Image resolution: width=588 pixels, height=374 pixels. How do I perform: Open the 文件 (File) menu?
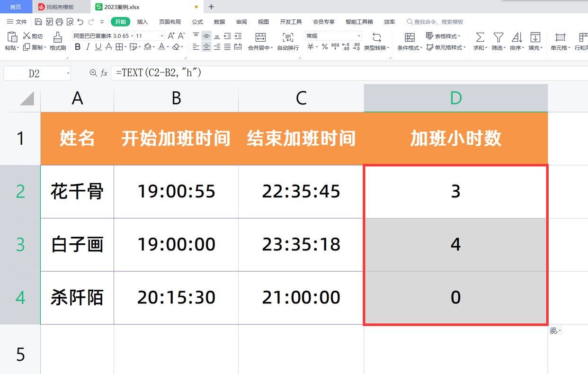pos(17,22)
